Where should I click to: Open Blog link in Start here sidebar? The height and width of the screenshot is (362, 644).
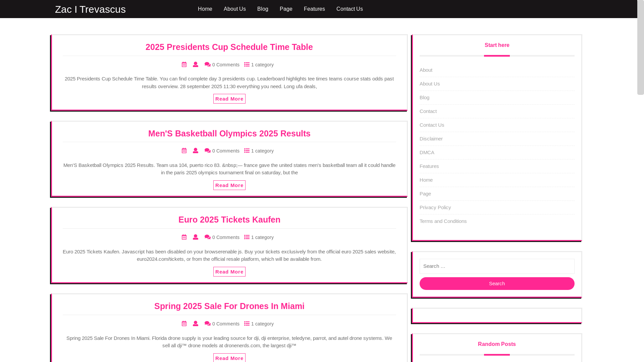pos(424,98)
